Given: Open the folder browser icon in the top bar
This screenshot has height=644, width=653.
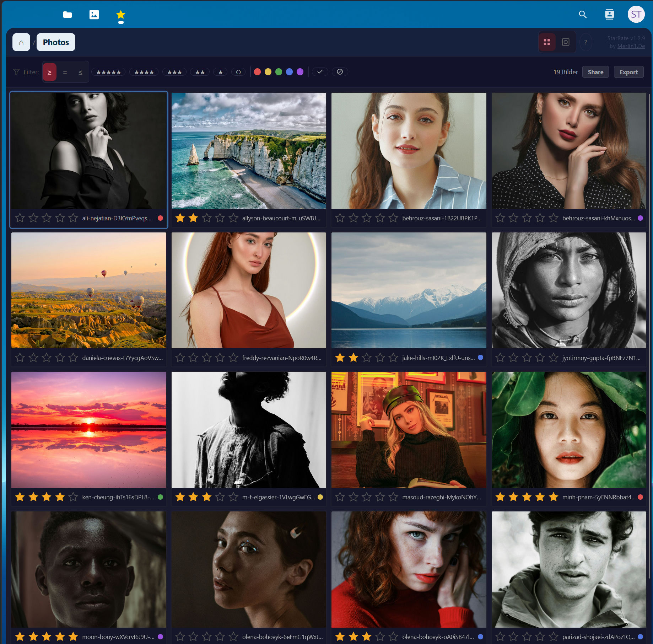Looking at the screenshot, I should pyautogui.click(x=68, y=15).
